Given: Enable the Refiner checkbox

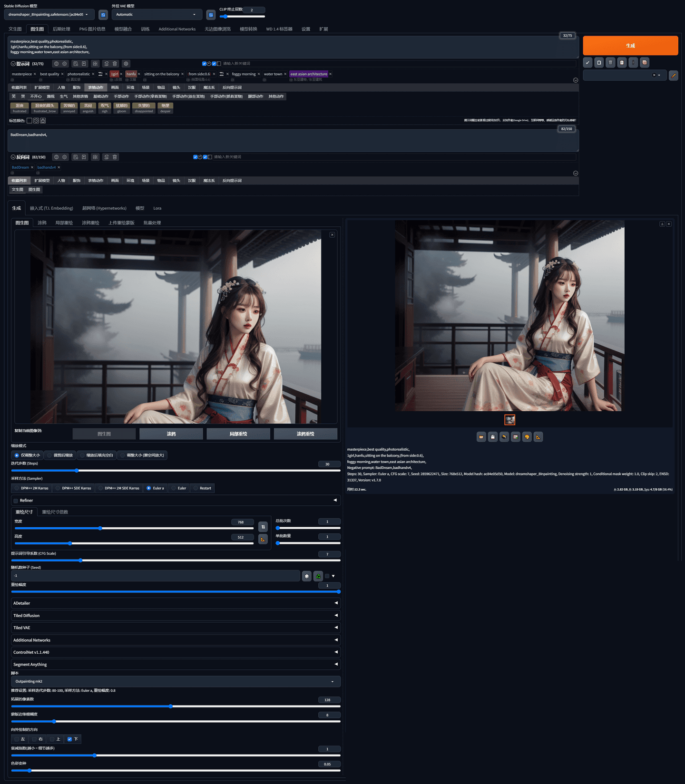Looking at the screenshot, I should pos(16,501).
